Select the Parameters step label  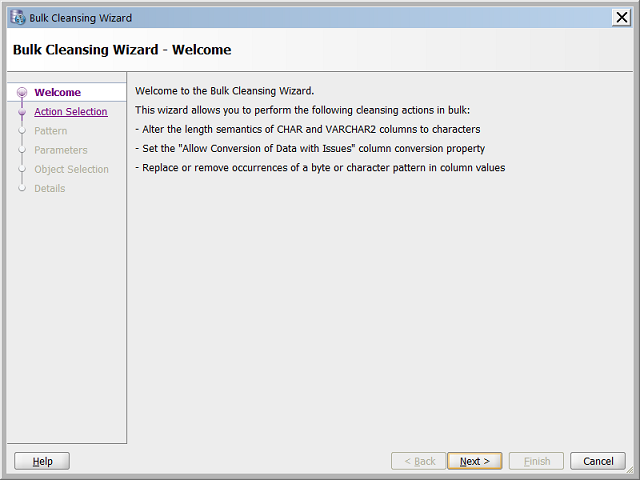[61, 150]
